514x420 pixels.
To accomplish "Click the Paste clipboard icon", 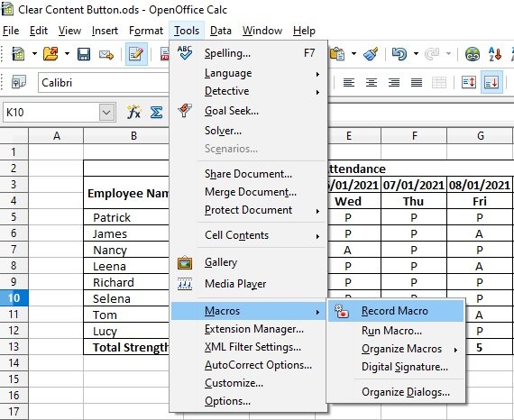I will (337, 54).
